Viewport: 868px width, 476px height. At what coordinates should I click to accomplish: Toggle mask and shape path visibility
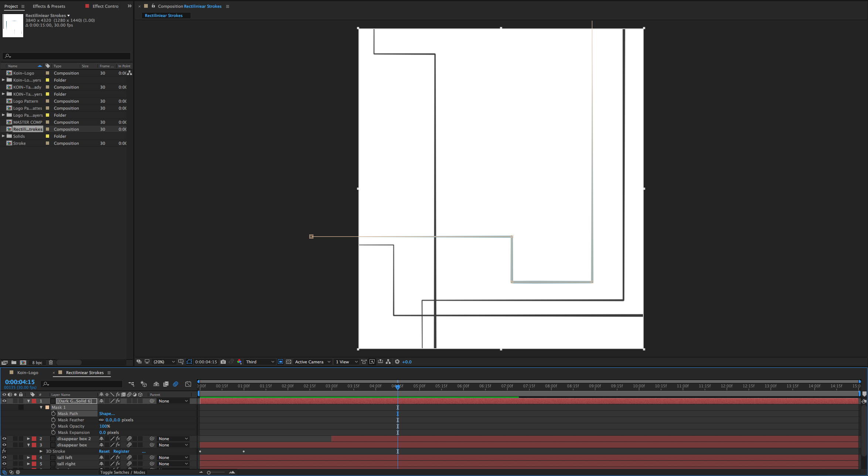pos(189,362)
